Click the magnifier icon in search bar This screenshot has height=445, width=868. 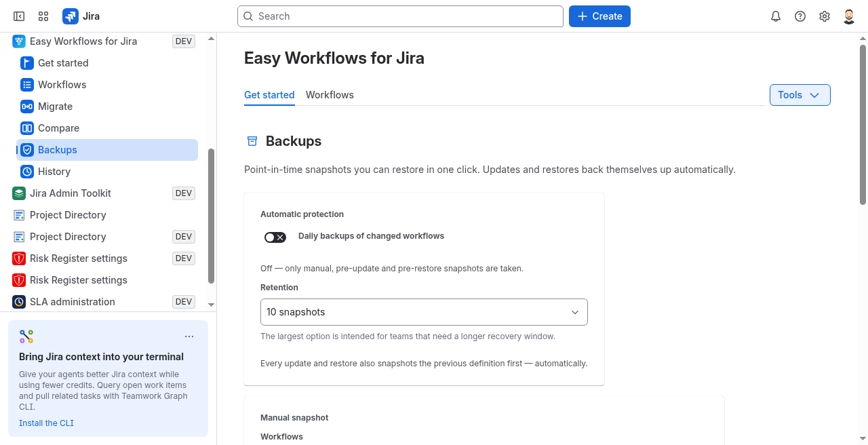pyautogui.click(x=248, y=16)
